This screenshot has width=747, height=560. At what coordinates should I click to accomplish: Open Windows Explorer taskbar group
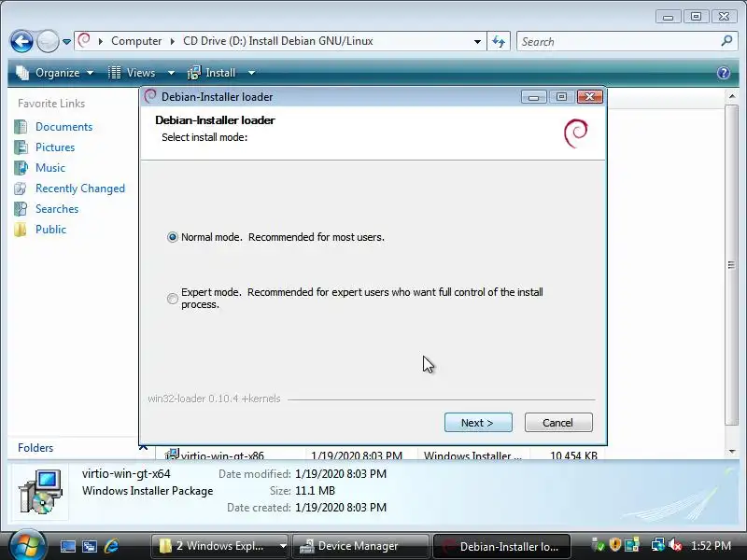pyautogui.click(x=215, y=546)
